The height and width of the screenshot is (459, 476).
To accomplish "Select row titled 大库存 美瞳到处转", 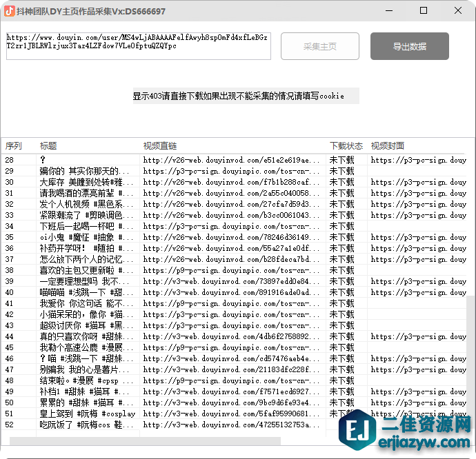I will click(234, 182).
